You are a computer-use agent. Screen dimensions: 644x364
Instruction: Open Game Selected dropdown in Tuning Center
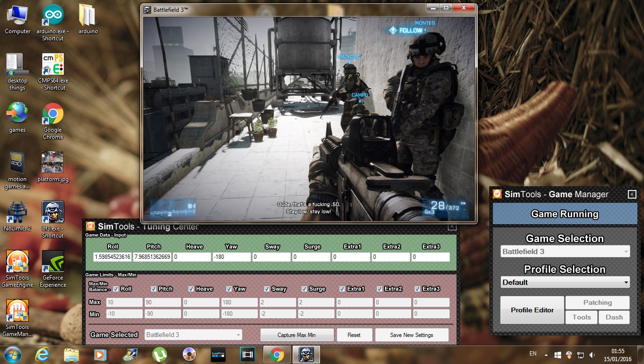[193, 335]
